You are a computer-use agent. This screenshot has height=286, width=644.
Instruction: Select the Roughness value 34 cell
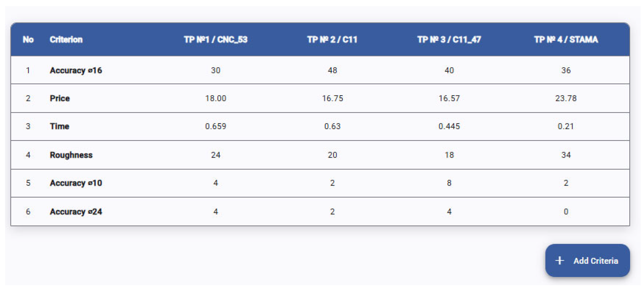pyautogui.click(x=566, y=155)
